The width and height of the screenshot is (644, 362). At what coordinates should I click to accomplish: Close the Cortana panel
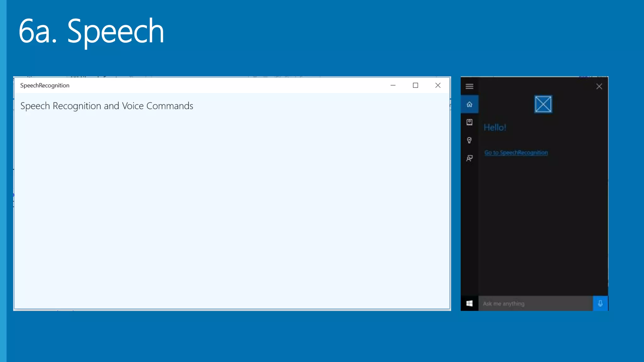click(599, 86)
